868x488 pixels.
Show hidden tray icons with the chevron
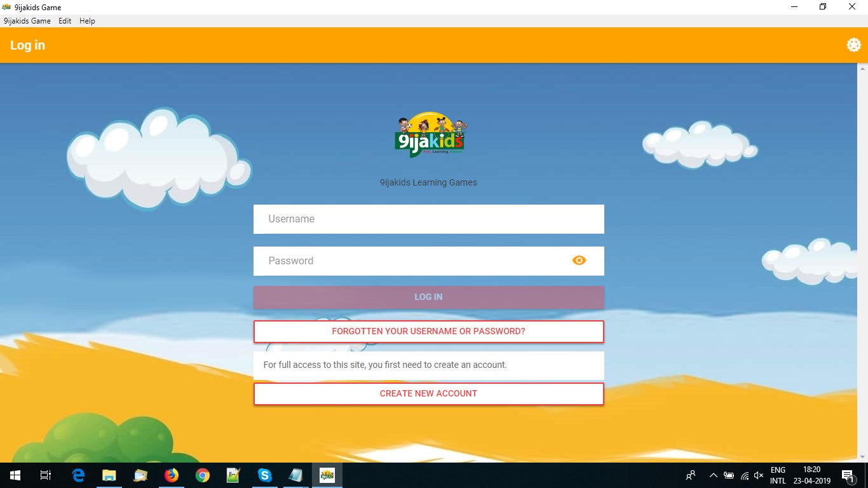click(713, 475)
